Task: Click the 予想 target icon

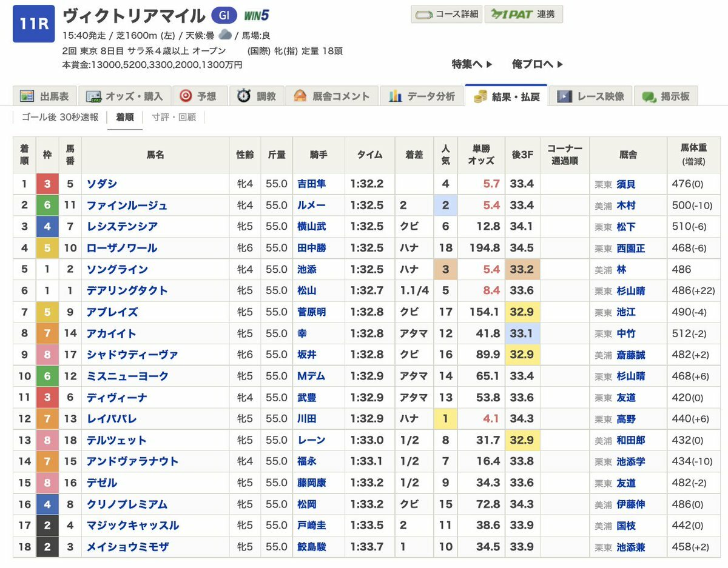Action: tap(186, 96)
